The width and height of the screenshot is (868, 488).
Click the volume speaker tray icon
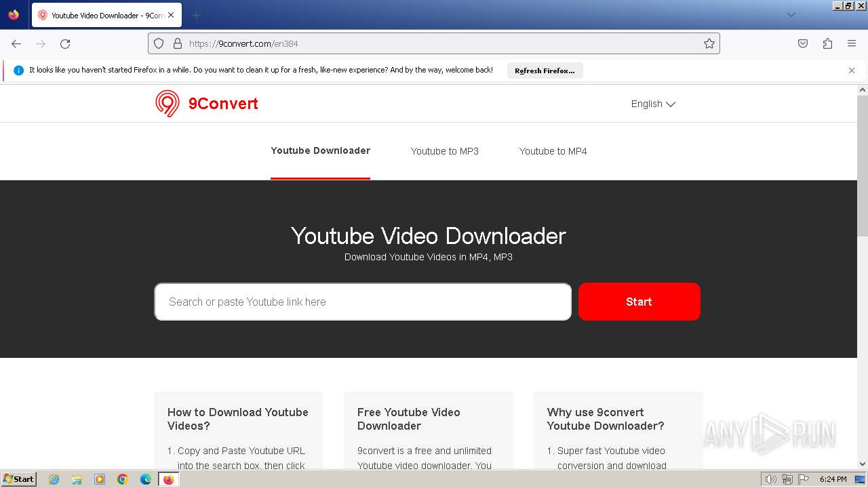point(770,479)
